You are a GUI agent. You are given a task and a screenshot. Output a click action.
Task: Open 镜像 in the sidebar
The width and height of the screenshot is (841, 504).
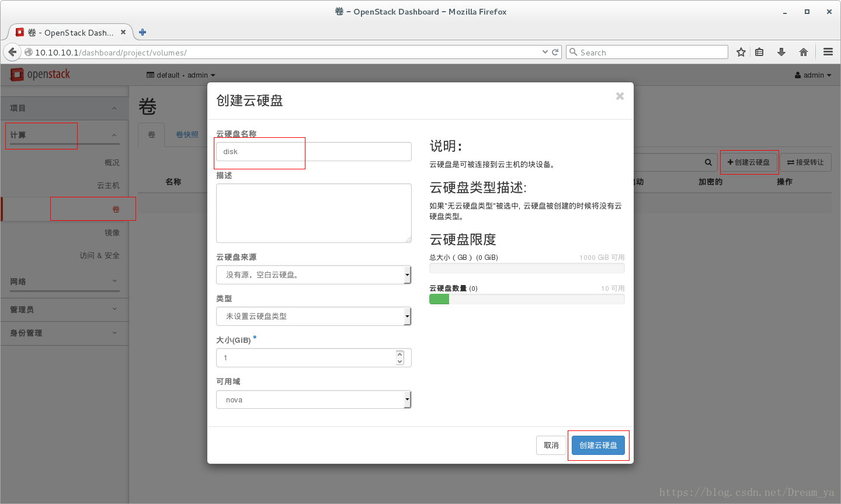112,232
